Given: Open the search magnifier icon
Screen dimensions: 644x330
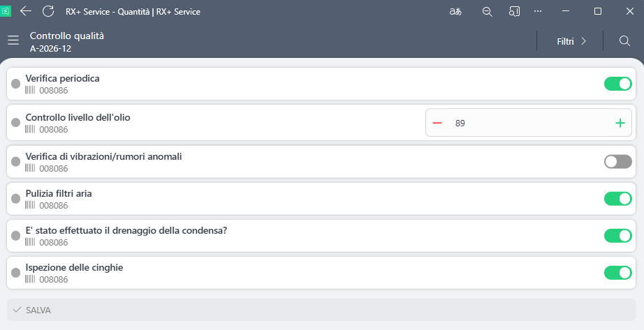Looking at the screenshot, I should 624,41.
